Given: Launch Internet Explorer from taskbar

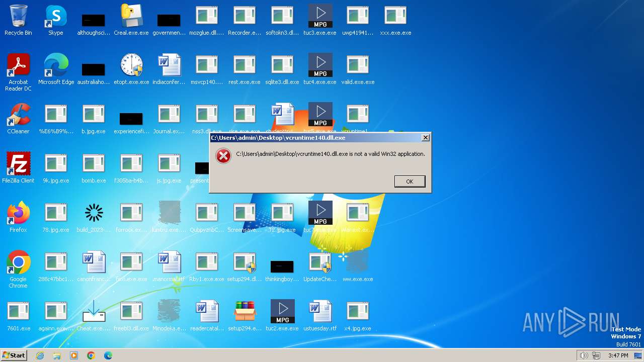Looking at the screenshot, I should [40, 355].
